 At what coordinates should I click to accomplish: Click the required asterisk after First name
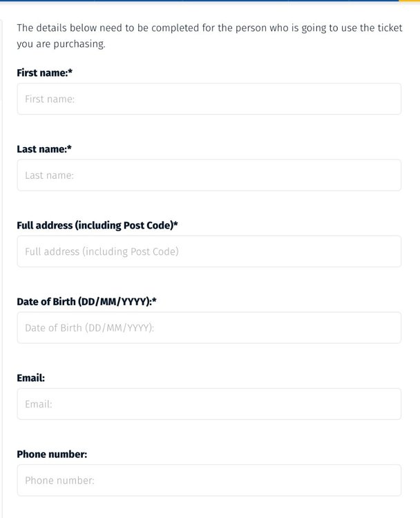click(70, 71)
